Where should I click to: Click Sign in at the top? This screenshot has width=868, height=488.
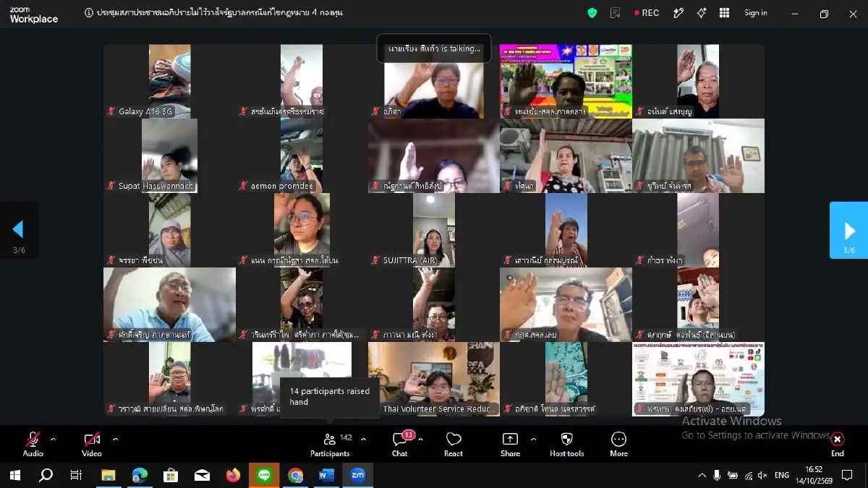point(756,12)
